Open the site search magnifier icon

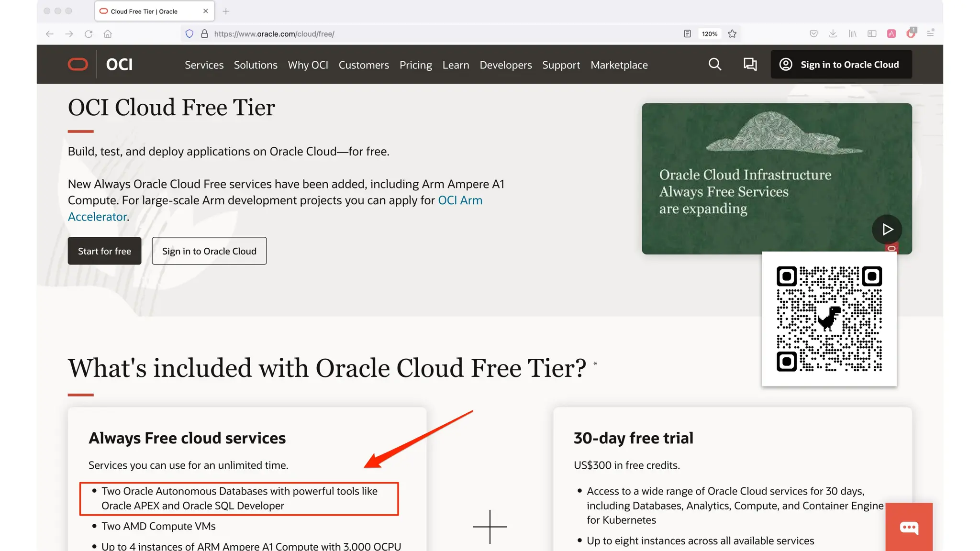point(714,64)
